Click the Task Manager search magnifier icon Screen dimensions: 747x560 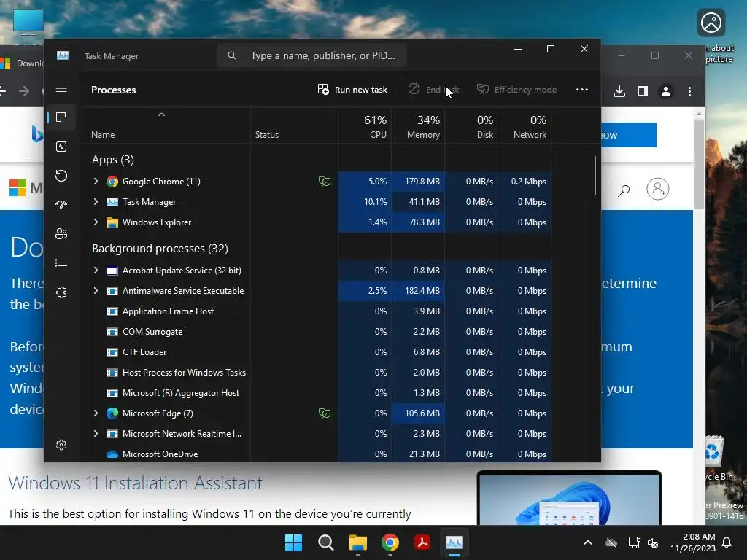(x=231, y=55)
